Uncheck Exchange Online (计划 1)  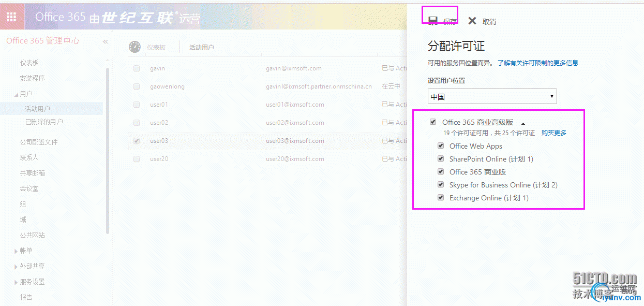coord(441,198)
